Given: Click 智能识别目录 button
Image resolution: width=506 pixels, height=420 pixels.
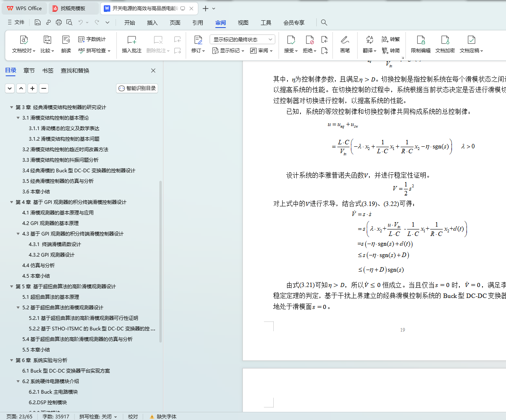Looking at the screenshot, I should [x=137, y=88].
